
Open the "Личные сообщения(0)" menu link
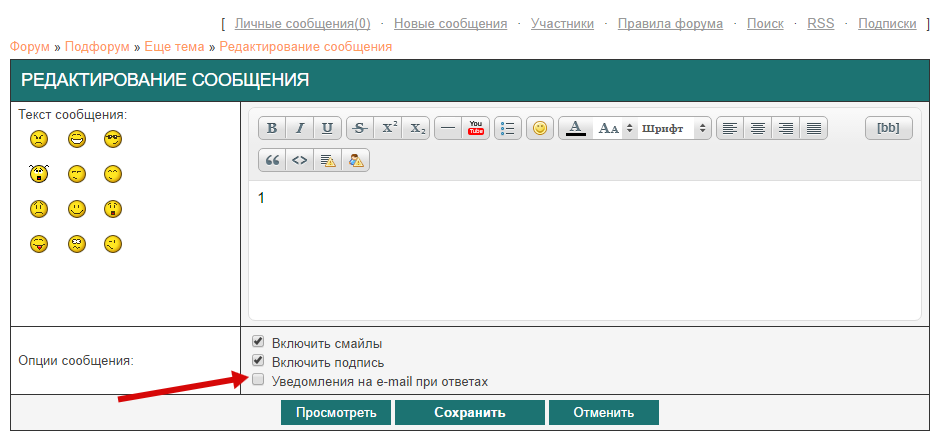(x=302, y=24)
